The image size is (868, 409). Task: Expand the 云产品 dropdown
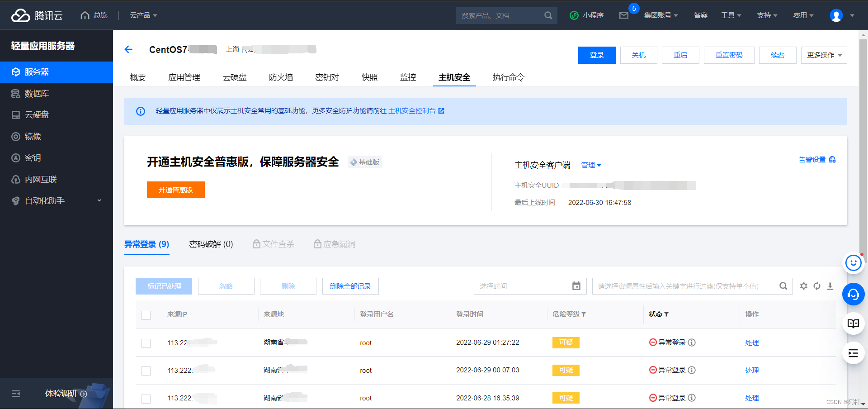(144, 15)
